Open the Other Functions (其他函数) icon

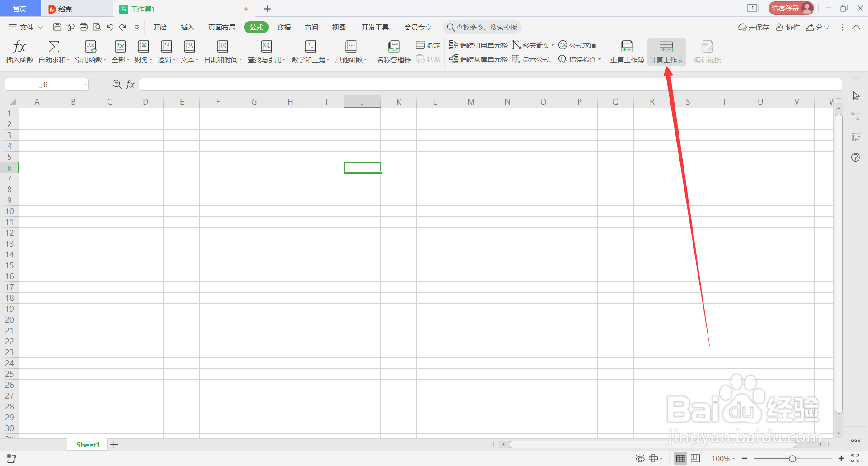coord(351,47)
